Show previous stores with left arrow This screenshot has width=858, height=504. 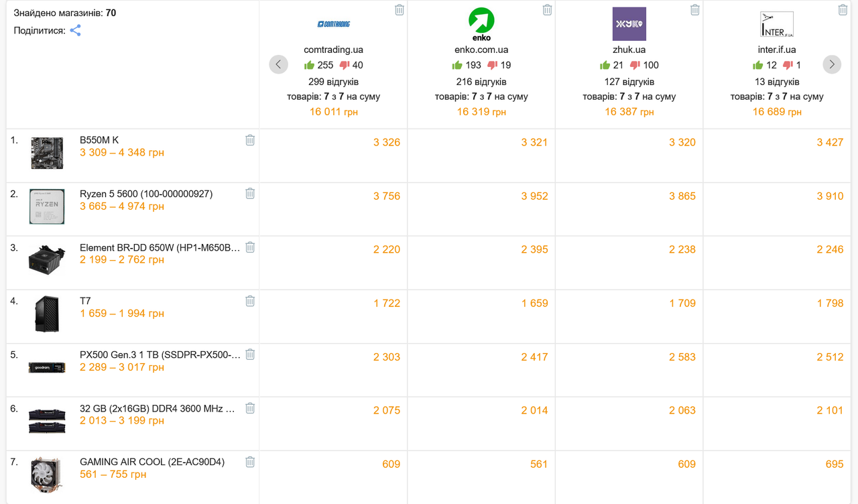click(279, 64)
